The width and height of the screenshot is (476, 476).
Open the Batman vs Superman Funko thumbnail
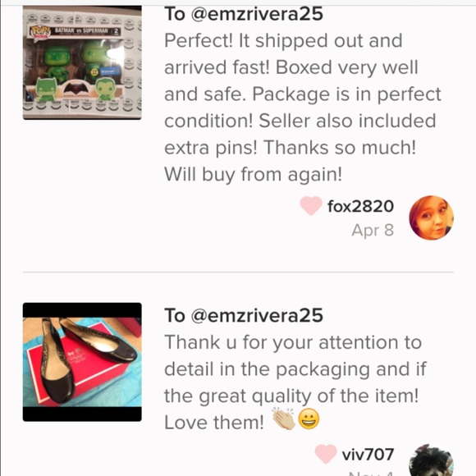[x=82, y=62]
